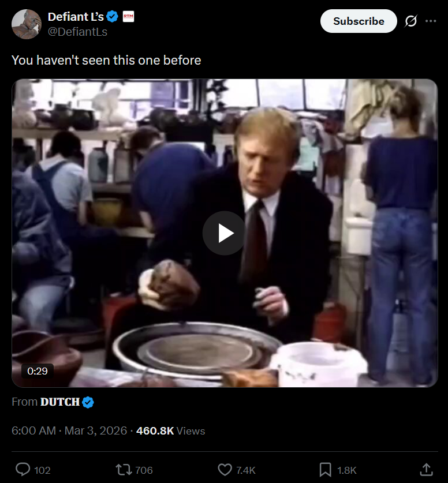Image resolution: width=448 pixels, height=483 pixels.
Task: Click the RTM affiliate badge
Action: click(128, 16)
